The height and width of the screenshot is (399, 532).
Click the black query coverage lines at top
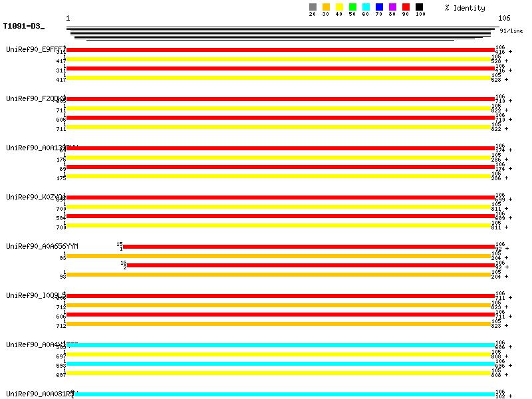[x=279, y=33]
